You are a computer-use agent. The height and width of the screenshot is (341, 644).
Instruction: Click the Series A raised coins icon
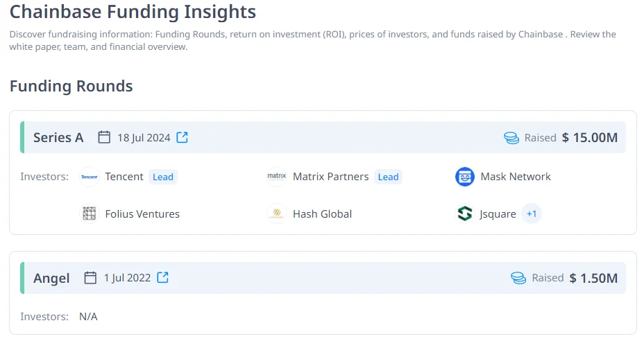click(x=511, y=138)
